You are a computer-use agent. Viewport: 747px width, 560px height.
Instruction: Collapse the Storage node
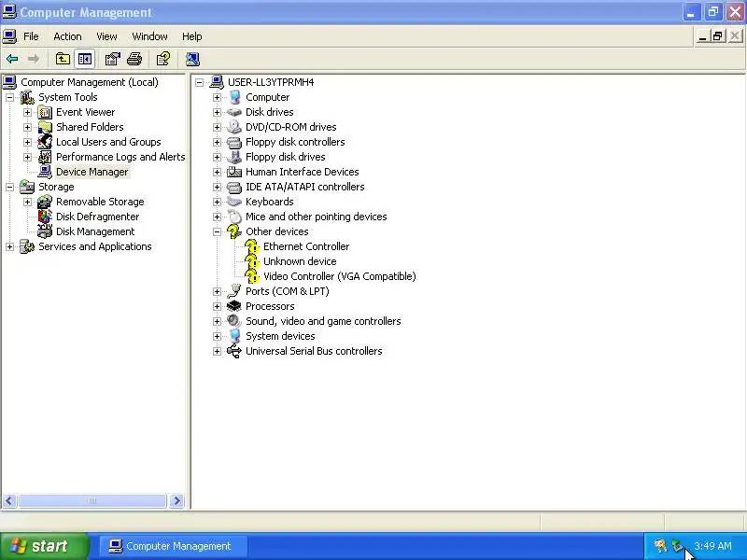pyautogui.click(x=9, y=188)
